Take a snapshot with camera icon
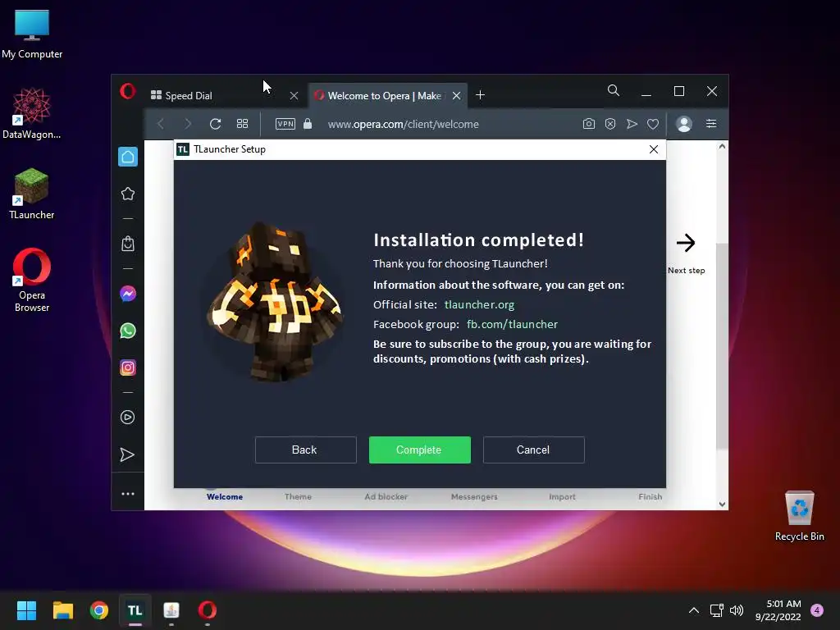840x630 pixels. (589, 124)
